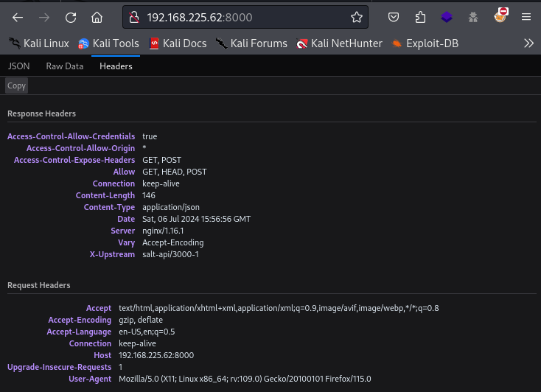541x392 pixels.
Task: Switch to the JSON tab
Action: point(19,66)
